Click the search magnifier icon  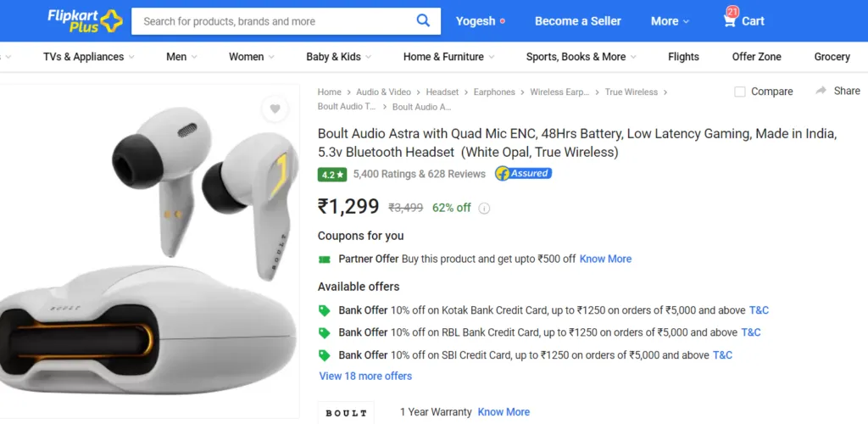coord(423,21)
